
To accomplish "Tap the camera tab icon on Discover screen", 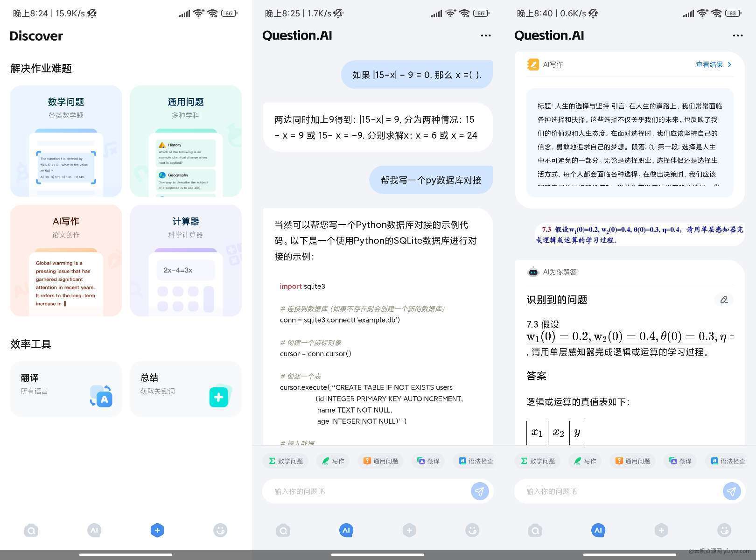I will click(x=31, y=530).
